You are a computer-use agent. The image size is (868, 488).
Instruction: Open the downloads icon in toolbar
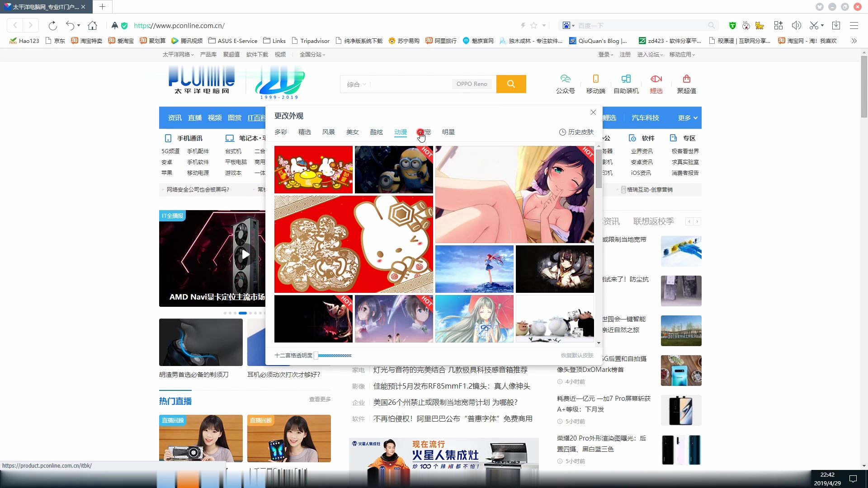(836, 25)
